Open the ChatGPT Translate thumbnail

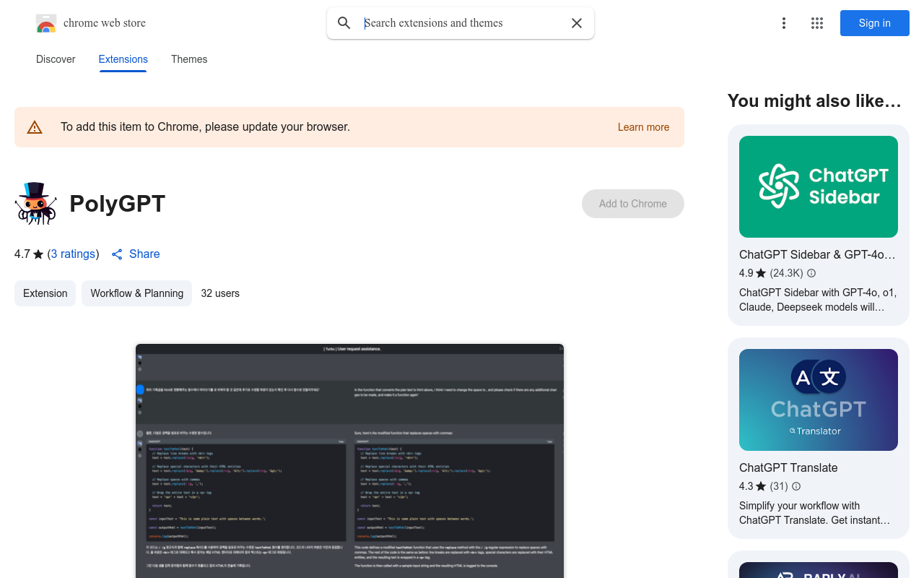point(819,400)
